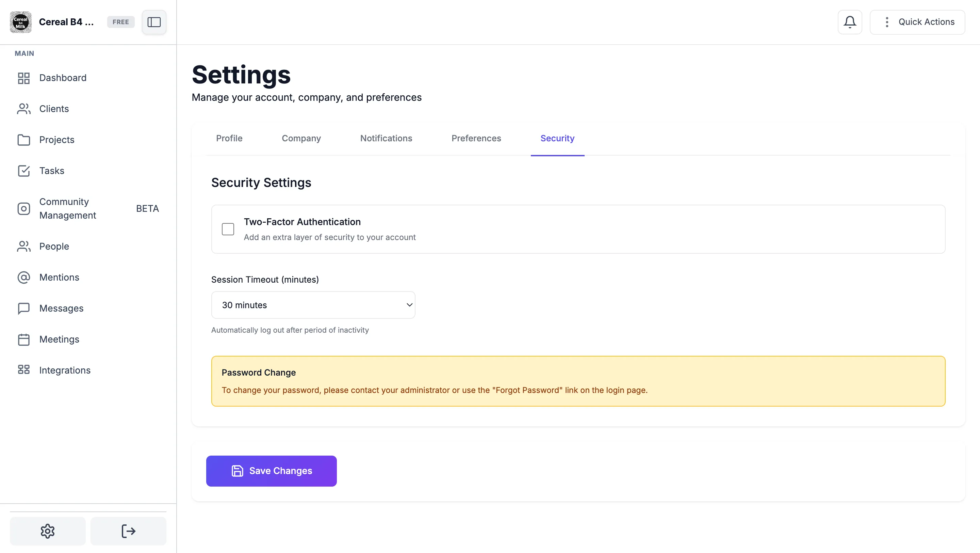Open the Quick Actions menu
The width and height of the screenshot is (980, 553).
point(917,22)
